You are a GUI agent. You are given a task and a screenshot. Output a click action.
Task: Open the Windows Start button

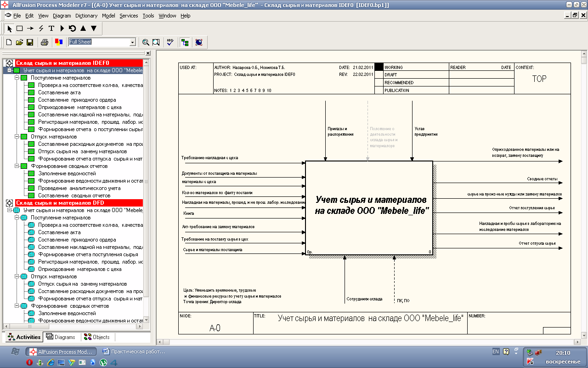(15, 351)
